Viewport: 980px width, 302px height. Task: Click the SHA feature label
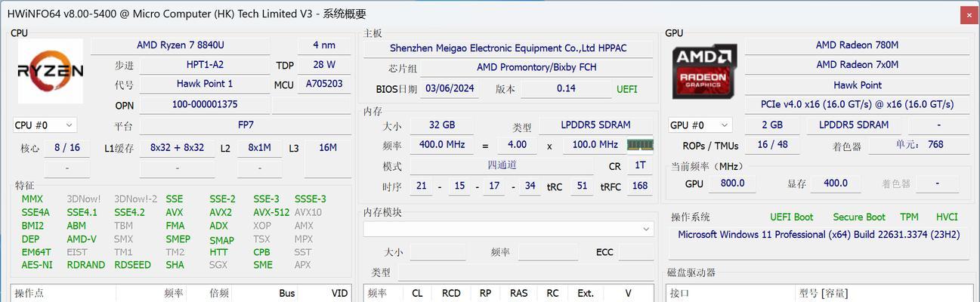pos(175,264)
